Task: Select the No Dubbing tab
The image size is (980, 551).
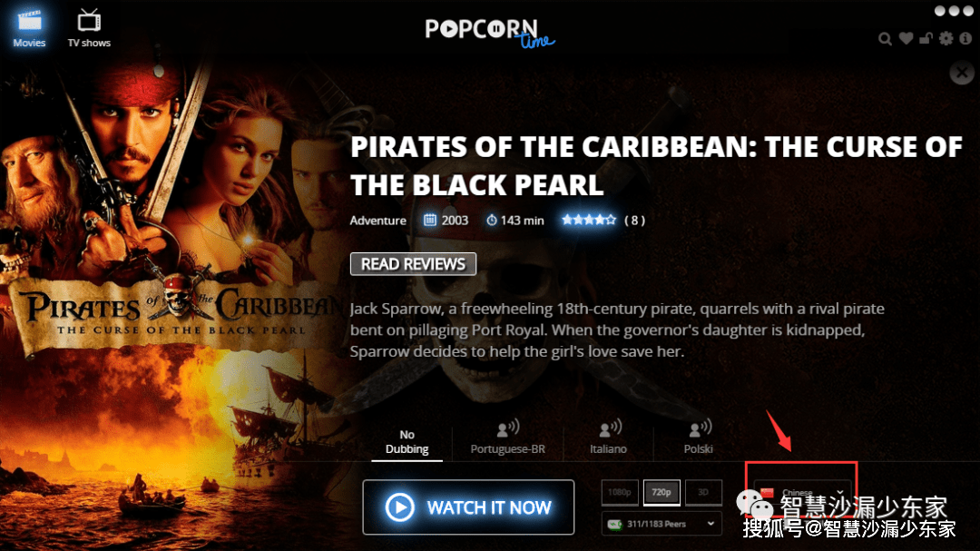Action: pos(407,441)
